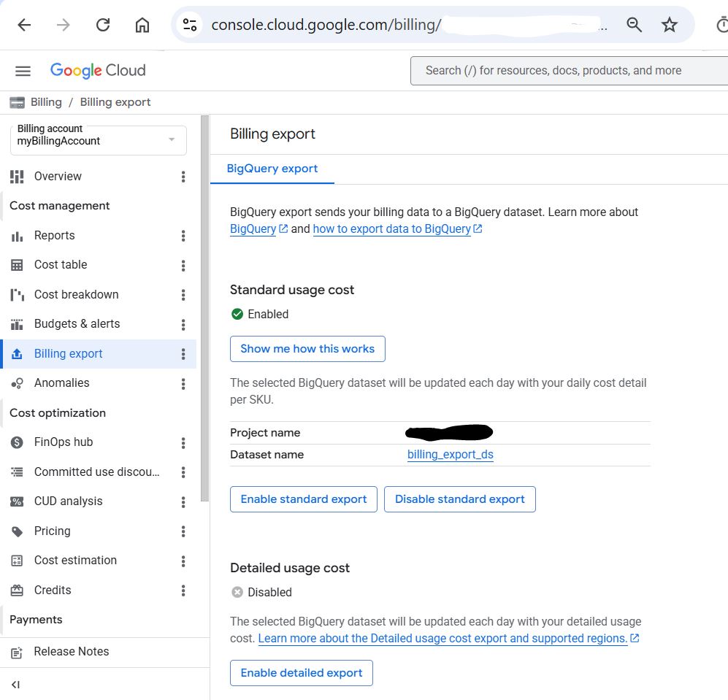Click the browser forward arrow
Screen dimensions: 728x700
pos(63,25)
